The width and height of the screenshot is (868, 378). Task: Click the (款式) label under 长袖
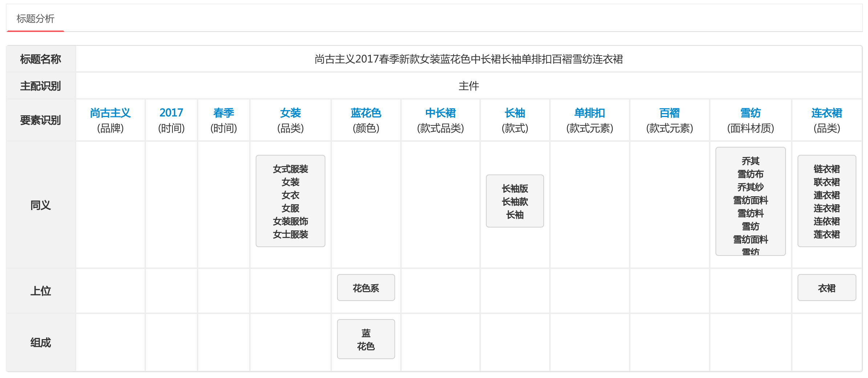(x=515, y=128)
